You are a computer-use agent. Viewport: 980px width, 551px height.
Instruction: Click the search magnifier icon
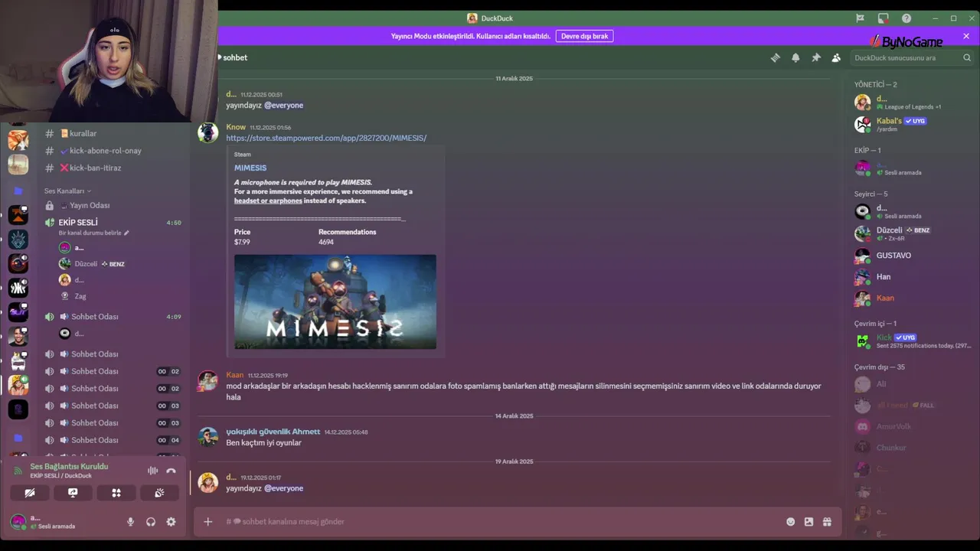967,57
